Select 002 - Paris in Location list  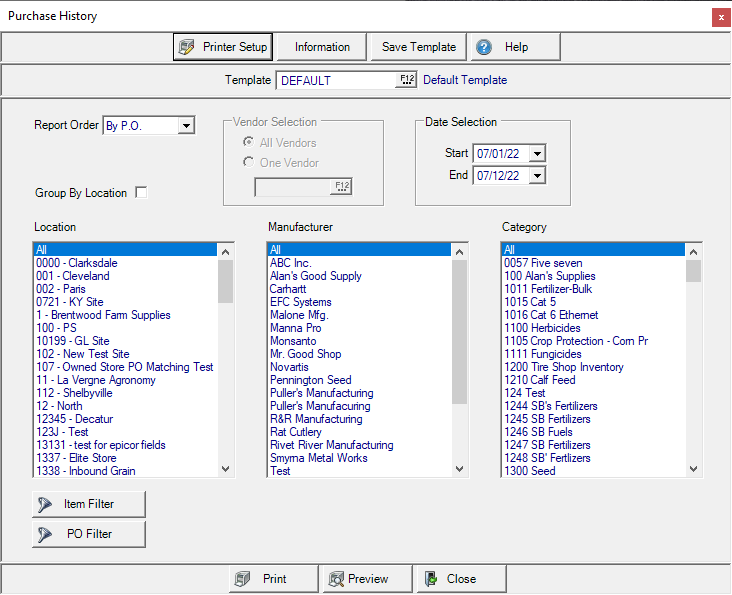60,289
